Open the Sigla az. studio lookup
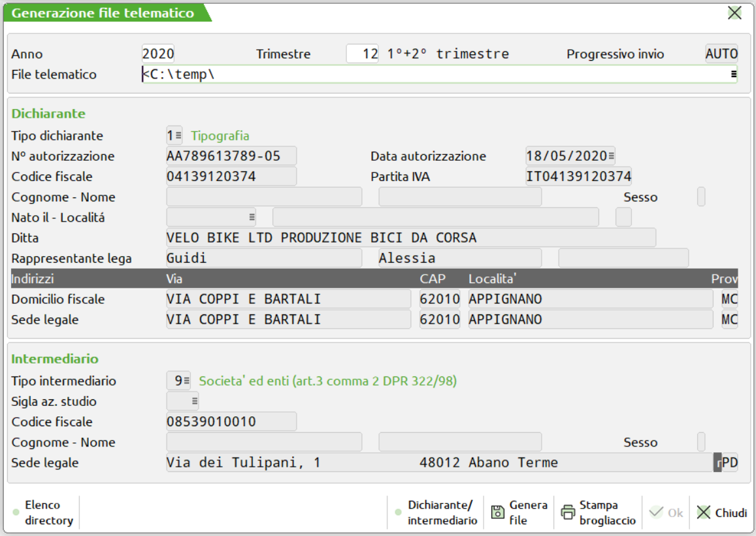The image size is (756, 536). (193, 401)
